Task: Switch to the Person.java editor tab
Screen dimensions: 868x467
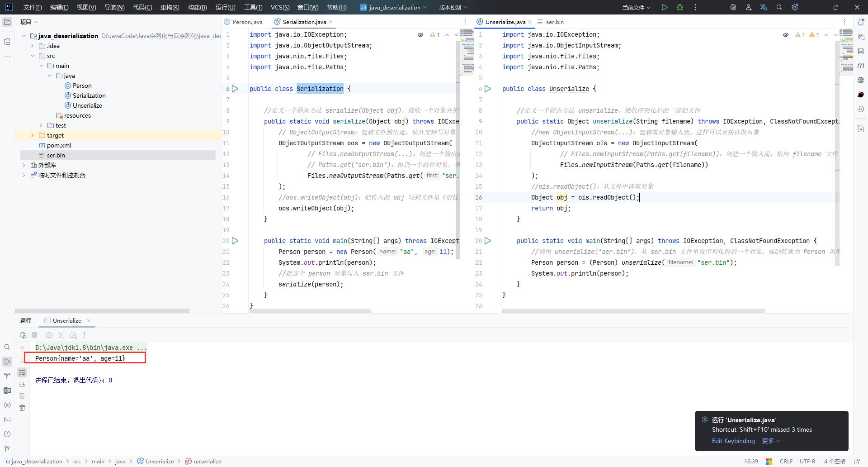Action: click(x=247, y=22)
